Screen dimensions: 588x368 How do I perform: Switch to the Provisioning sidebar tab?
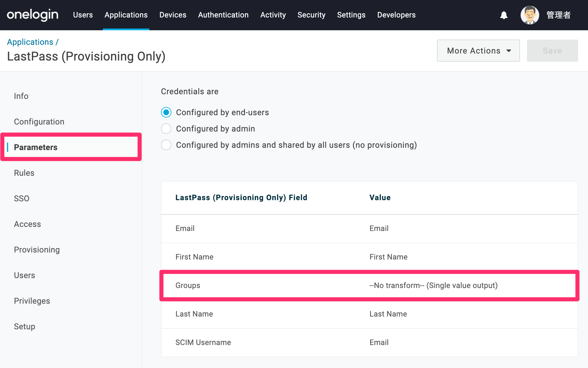[37, 250]
